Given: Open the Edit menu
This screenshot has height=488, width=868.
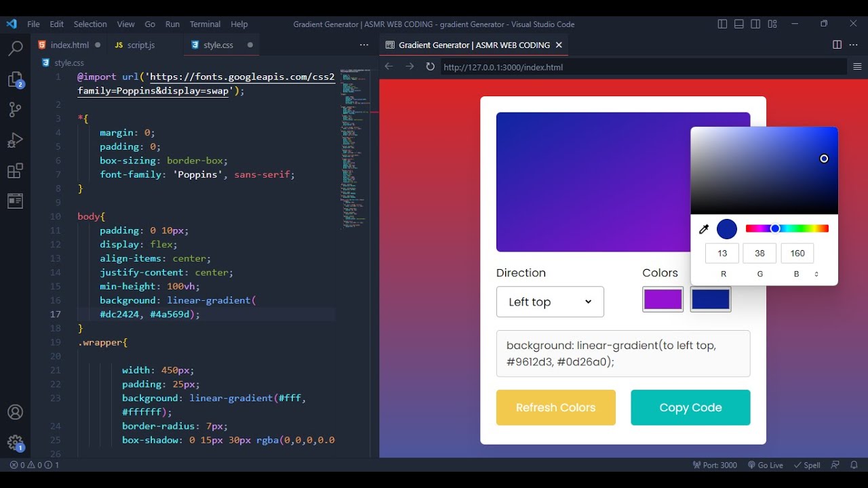Looking at the screenshot, I should tap(57, 24).
